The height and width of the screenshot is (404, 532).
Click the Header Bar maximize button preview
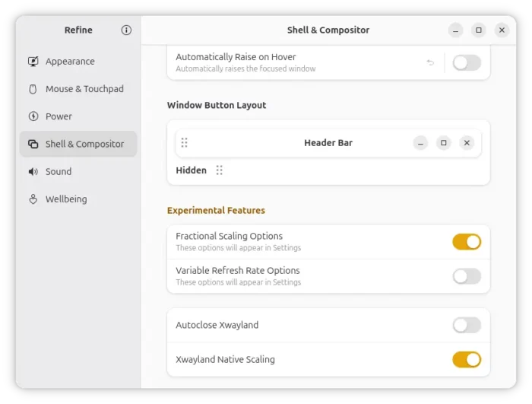[444, 143]
